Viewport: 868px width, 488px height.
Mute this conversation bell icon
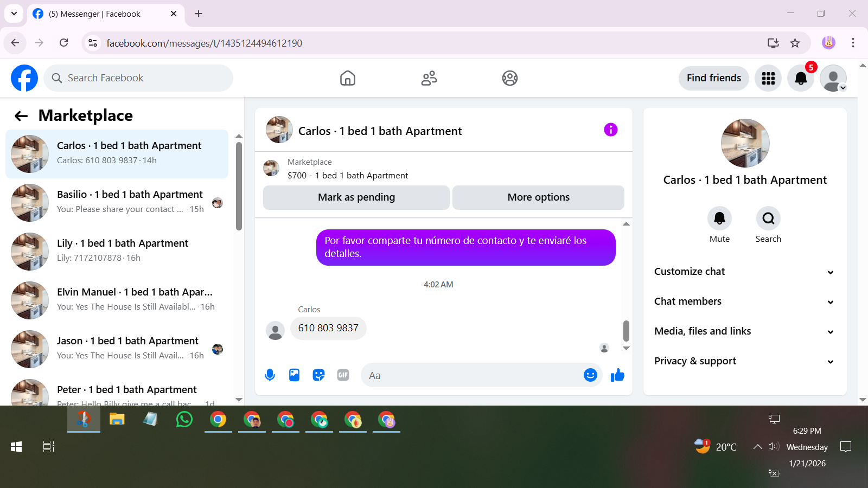pyautogui.click(x=719, y=219)
